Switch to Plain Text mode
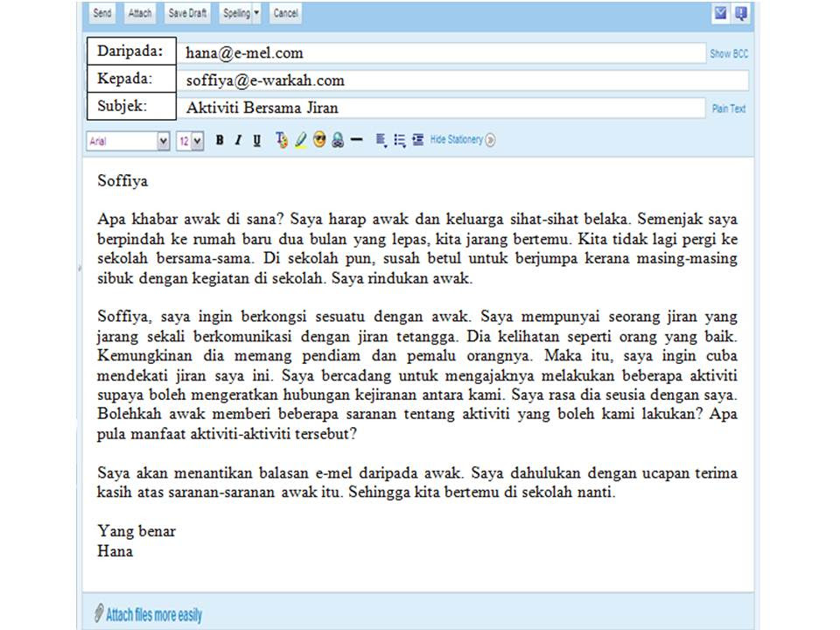The image size is (840, 630). pos(729,108)
